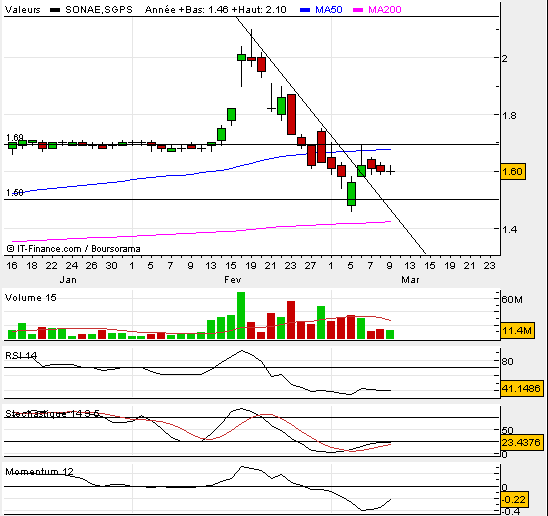This screenshot has width=548, height=516.
Task: Click the black SONAE,SGPS legend swatch
Action: click(55, 10)
